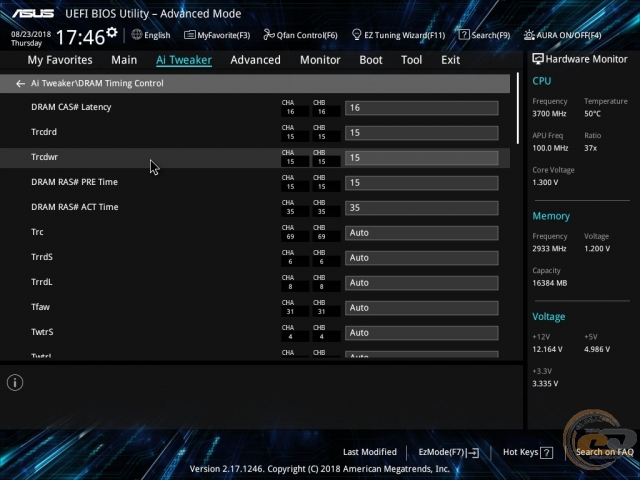The width and height of the screenshot is (640, 480).
Task: Click Core Voltage 1.300 V value
Action: (545, 182)
